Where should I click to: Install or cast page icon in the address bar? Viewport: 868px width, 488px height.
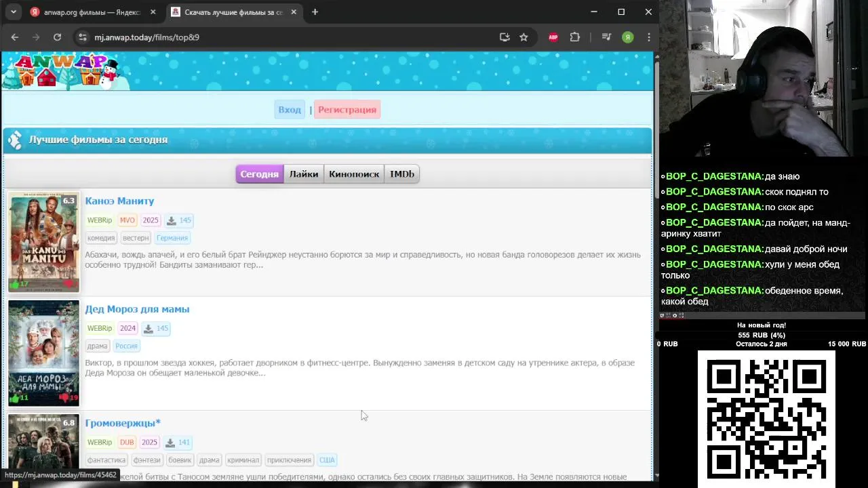pyautogui.click(x=505, y=37)
